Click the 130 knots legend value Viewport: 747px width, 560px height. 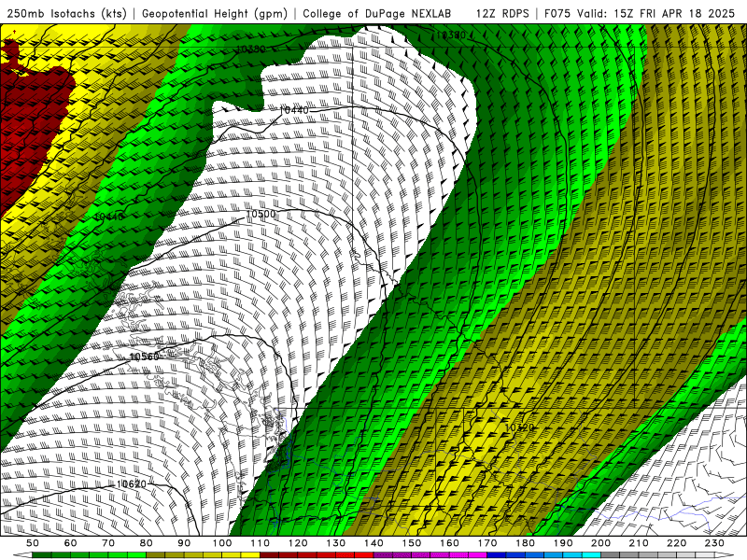pos(336,543)
